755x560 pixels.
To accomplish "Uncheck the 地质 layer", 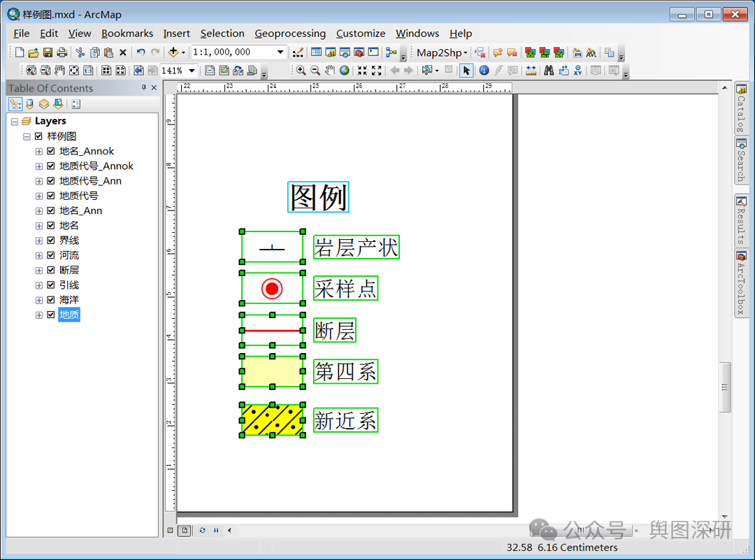I will pos(50,315).
